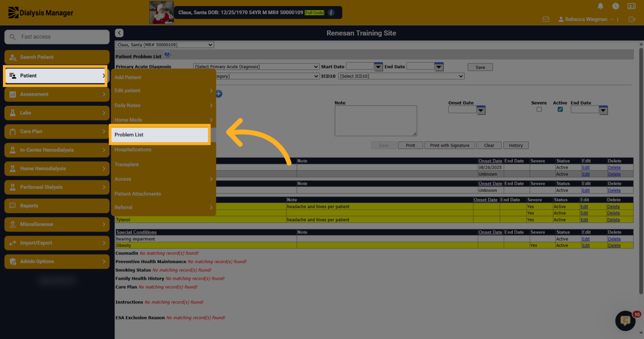Click the Clear button
The height and width of the screenshot is (339, 644).
click(489, 145)
